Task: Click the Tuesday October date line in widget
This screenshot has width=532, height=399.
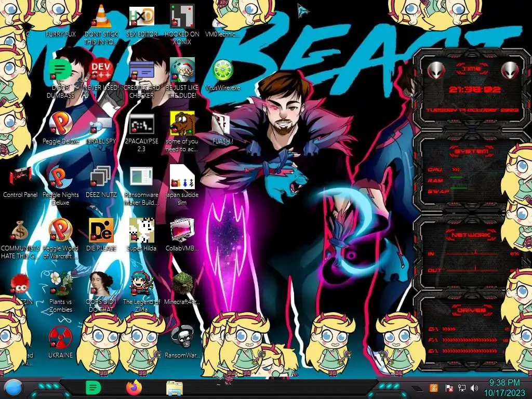Action: click(x=472, y=110)
